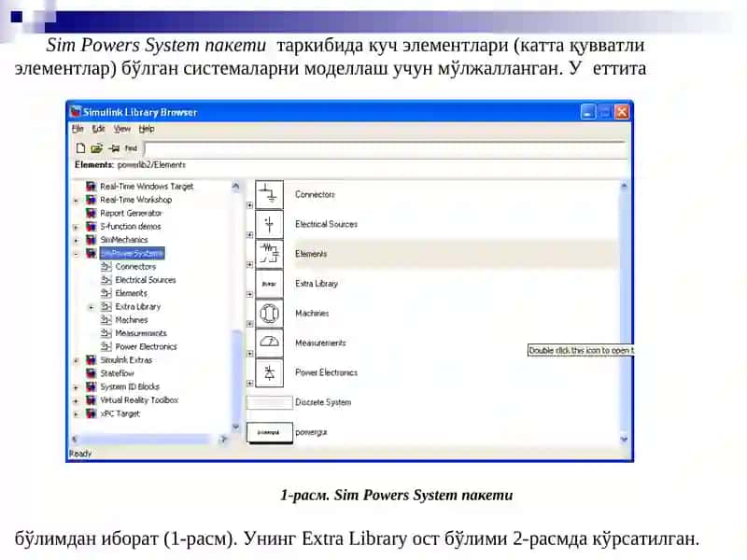Select the Elements block icon in right pane
The width and height of the screenshot is (747, 560).
(x=269, y=254)
